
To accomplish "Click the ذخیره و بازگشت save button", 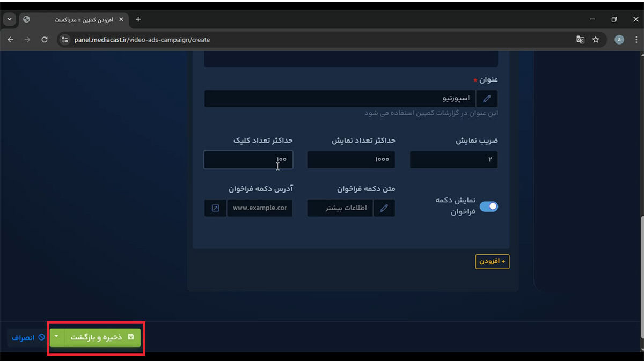I will 102,337.
